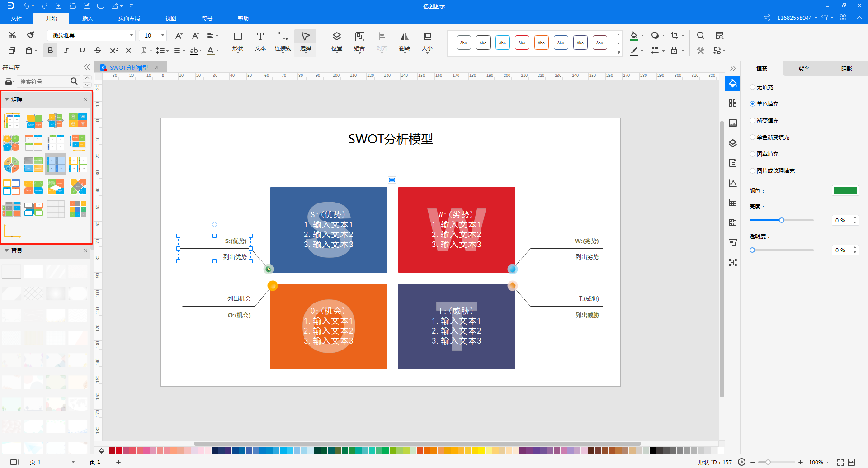Open the image panel in right sidebar

pos(733,123)
